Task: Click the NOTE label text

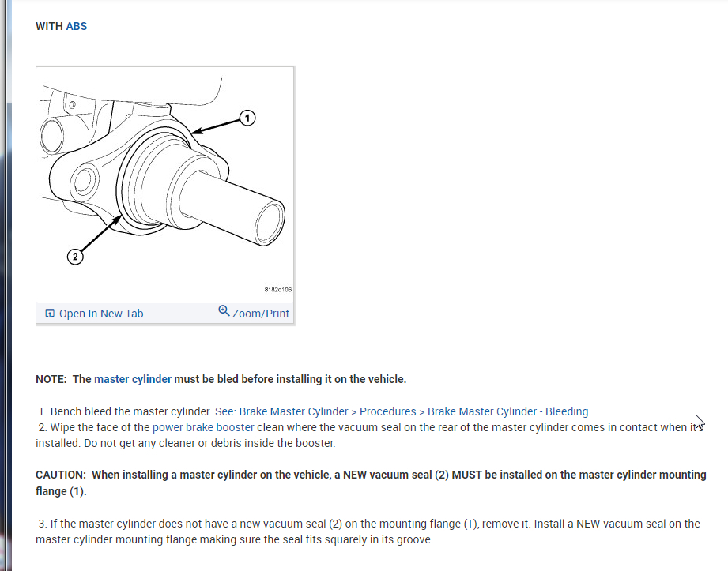Action: pos(51,379)
